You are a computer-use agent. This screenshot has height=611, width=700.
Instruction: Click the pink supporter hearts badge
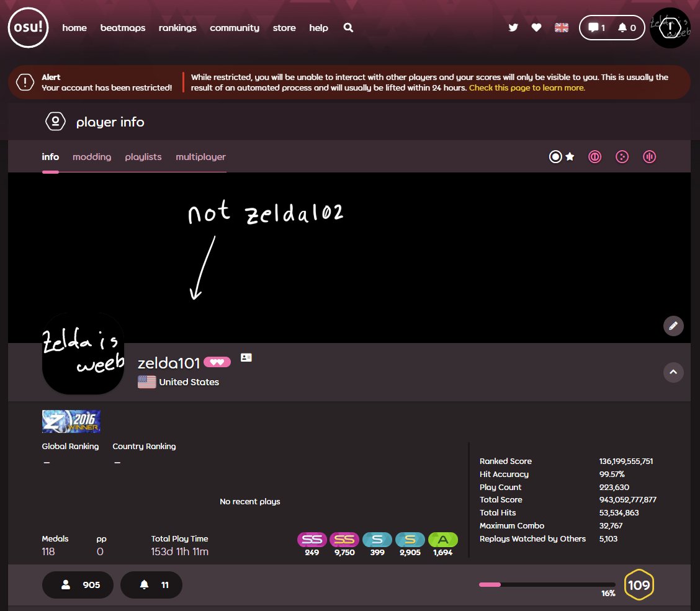(217, 362)
